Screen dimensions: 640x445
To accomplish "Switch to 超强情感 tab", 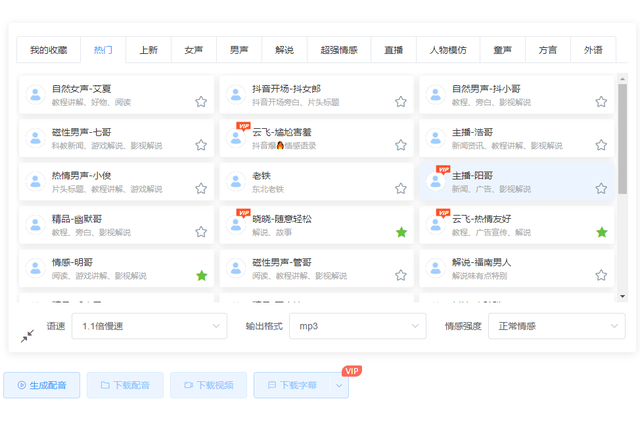I will tap(338, 50).
